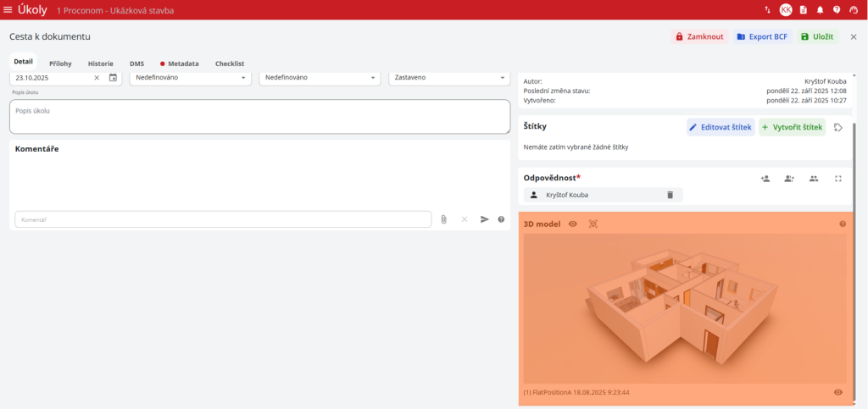Toggle the eye icon beside FlatPositionA viewpoint
This screenshot has height=409, width=868.
tap(838, 392)
